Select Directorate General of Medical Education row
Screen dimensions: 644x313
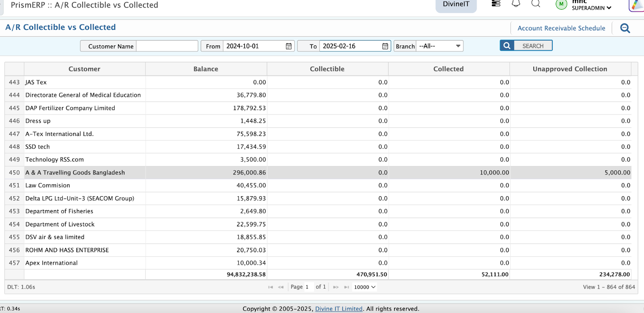[318, 95]
